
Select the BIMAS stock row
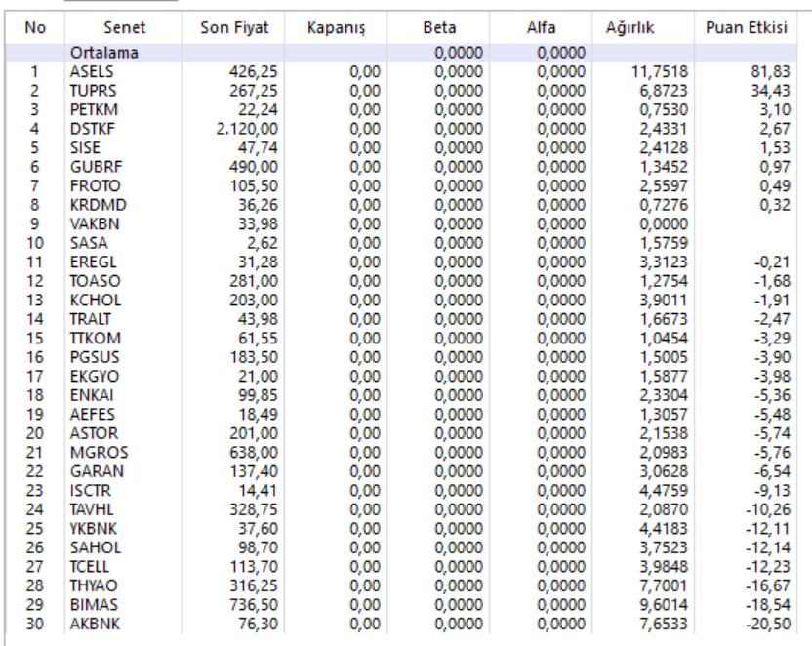[401, 605]
